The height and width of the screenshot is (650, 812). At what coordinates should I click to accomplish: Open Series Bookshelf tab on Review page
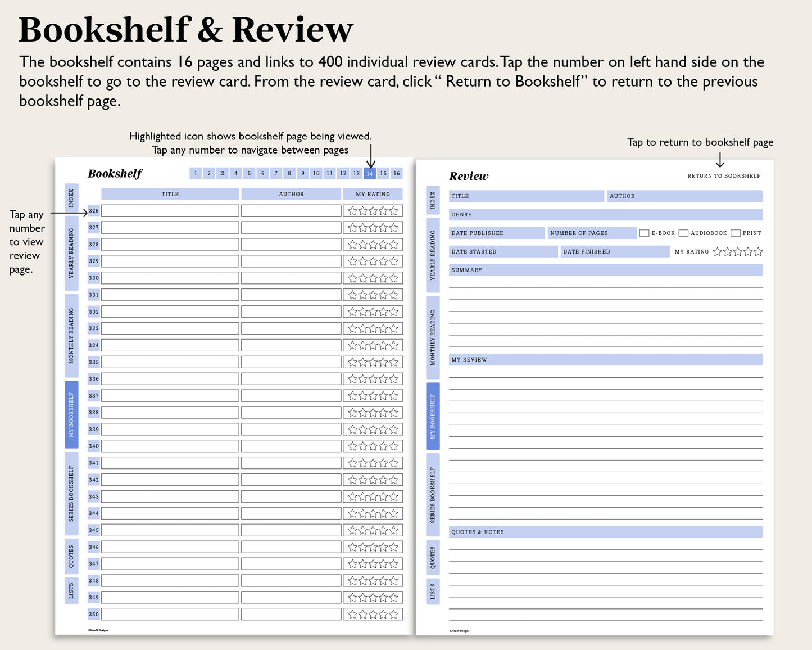(x=433, y=495)
